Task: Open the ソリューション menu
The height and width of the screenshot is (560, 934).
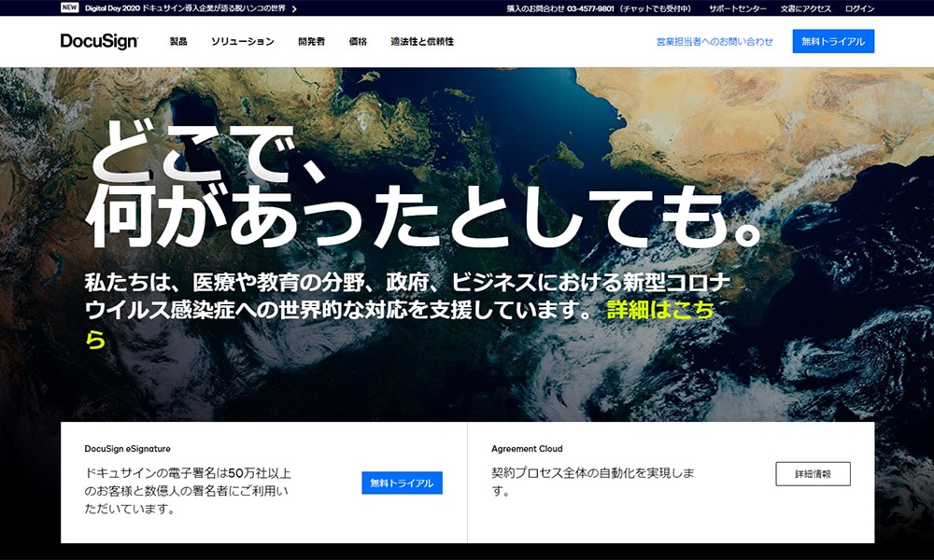Action: (x=243, y=41)
